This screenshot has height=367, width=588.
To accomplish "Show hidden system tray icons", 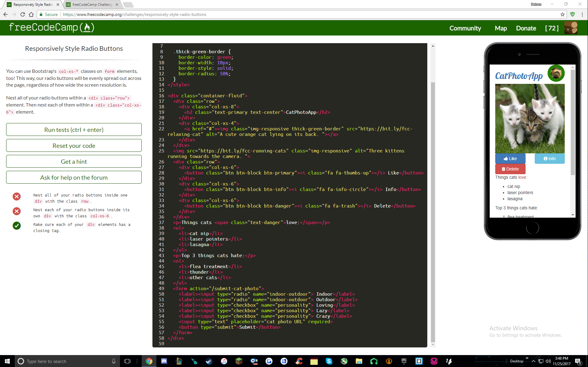I will point(534,361).
